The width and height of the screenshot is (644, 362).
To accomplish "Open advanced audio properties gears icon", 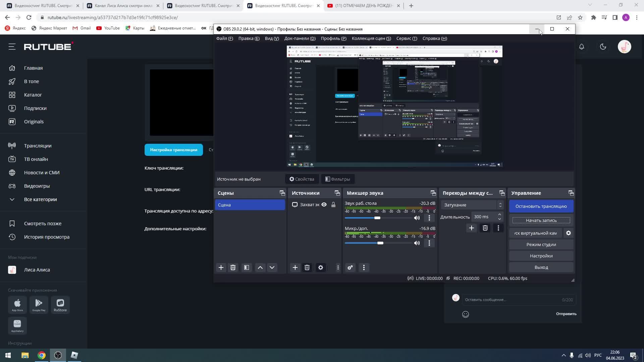I will coord(350,267).
